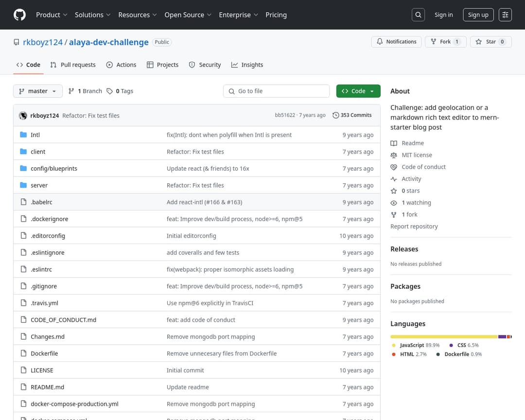The width and height of the screenshot is (525, 420).
Task: Open the .travis.yml file
Action: [x=44, y=303]
